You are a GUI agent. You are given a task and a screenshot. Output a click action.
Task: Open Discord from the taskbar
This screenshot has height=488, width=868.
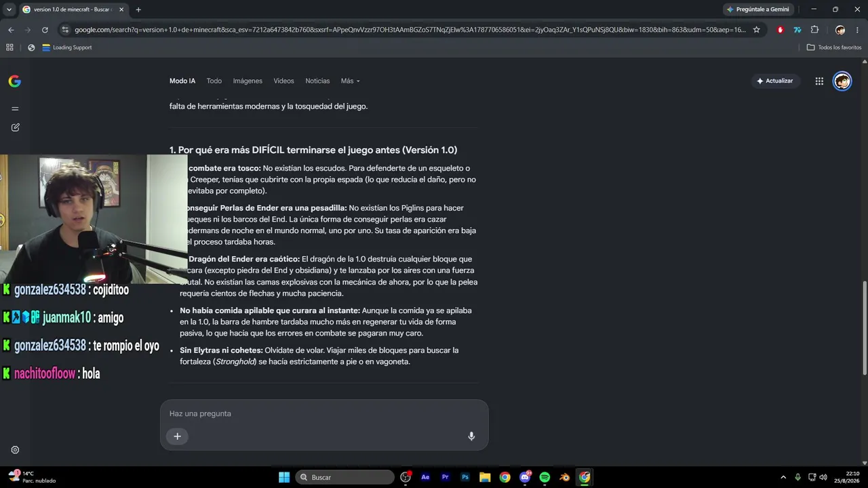coord(525,477)
